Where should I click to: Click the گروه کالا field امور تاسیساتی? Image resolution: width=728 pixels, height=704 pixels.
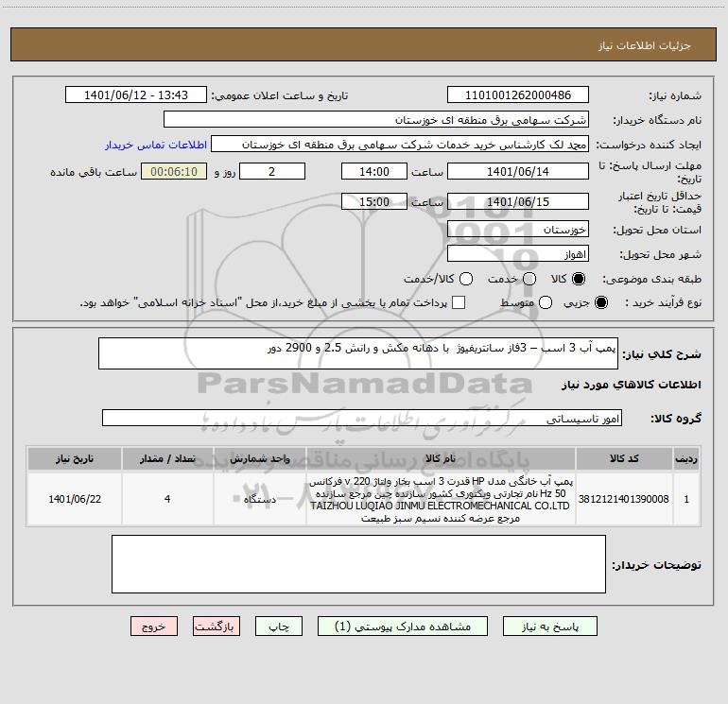(x=362, y=418)
